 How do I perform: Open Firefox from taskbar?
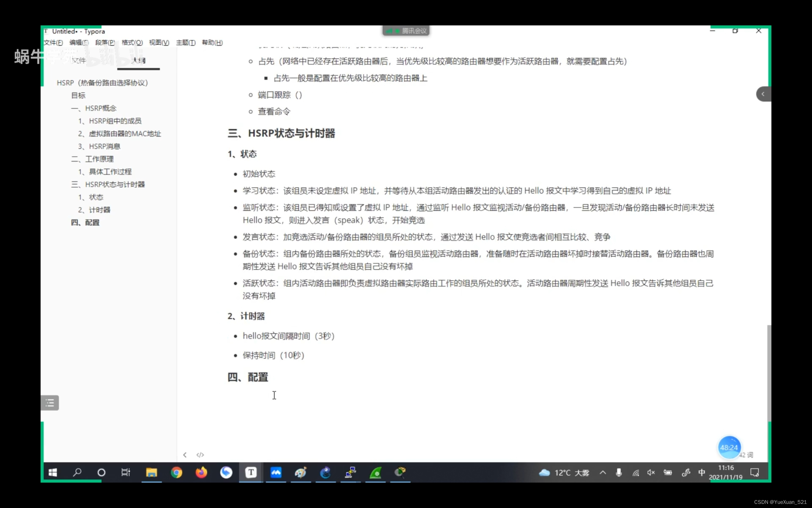coord(201,473)
